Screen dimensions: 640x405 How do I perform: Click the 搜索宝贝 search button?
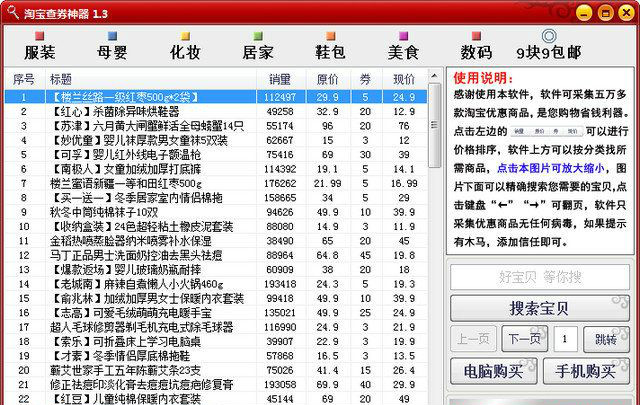coord(539,309)
